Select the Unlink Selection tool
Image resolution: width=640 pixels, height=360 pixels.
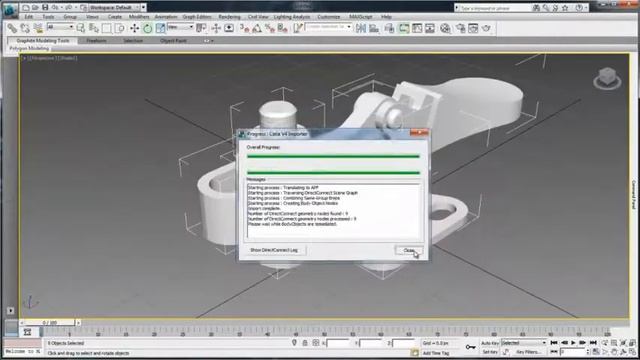point(25,28)
